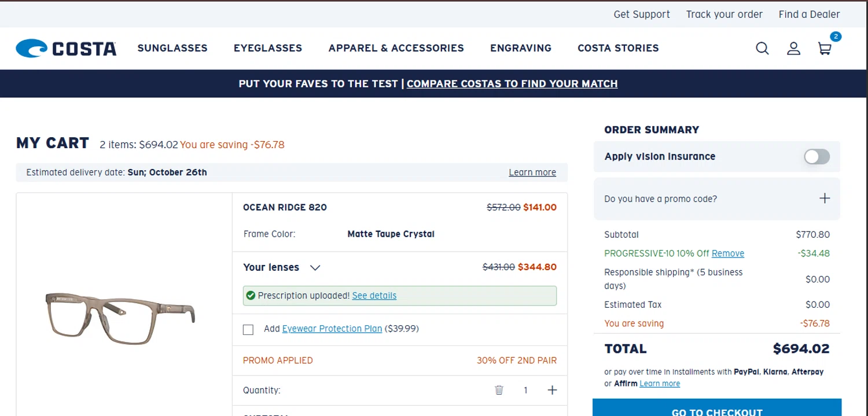Click the Costa logo

tap(66, 48)
